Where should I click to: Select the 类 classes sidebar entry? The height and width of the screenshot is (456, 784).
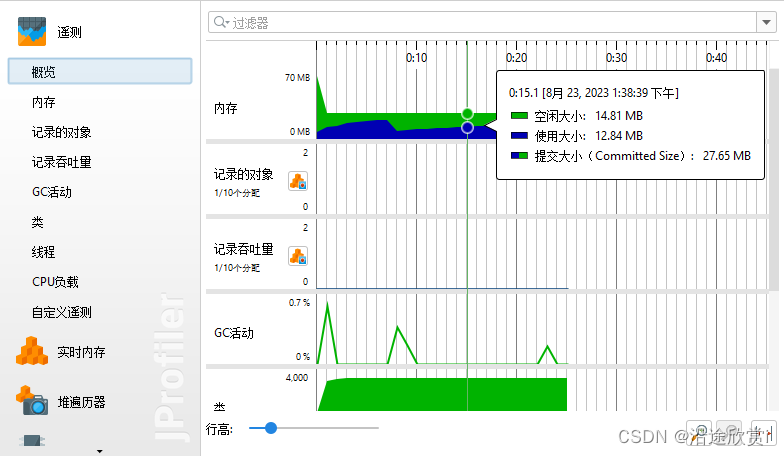point(38,222)
